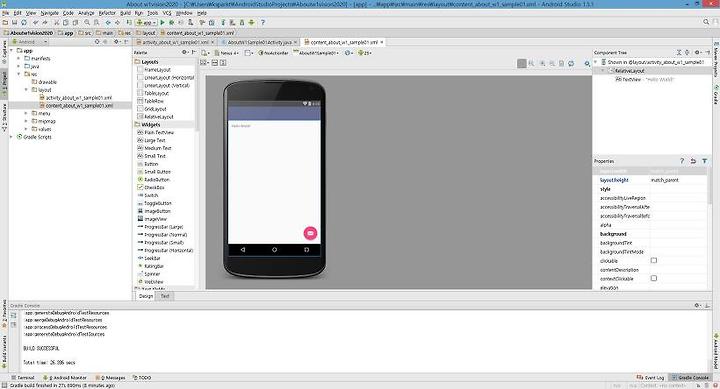Viewport: 720px width, 389px height.
Task: Open help via toolbar question mark
Action: [263, 23]
